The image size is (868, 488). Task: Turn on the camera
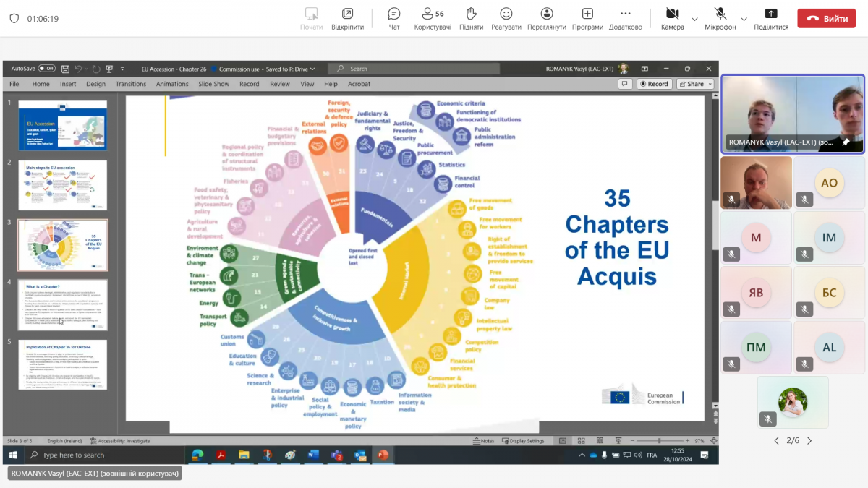(672, 18)
